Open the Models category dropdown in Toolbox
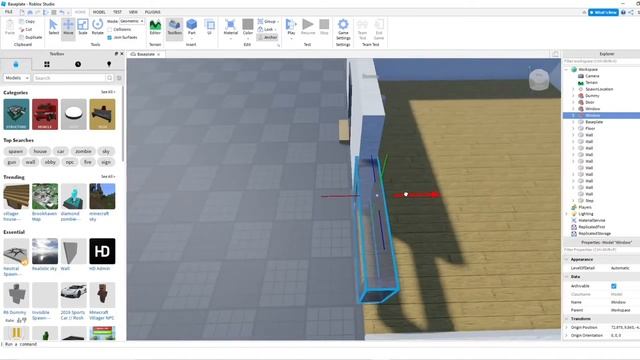640x360 pixels. tap(17, 78)
